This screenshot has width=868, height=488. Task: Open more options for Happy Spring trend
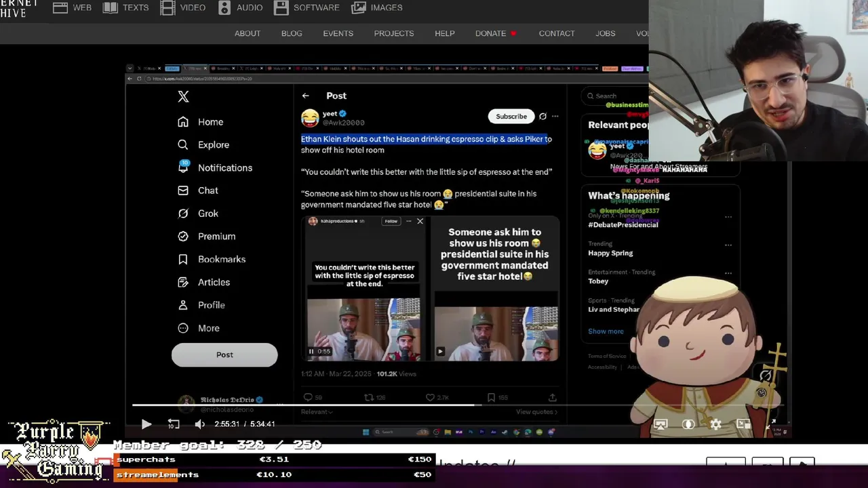tap(728, 245)
